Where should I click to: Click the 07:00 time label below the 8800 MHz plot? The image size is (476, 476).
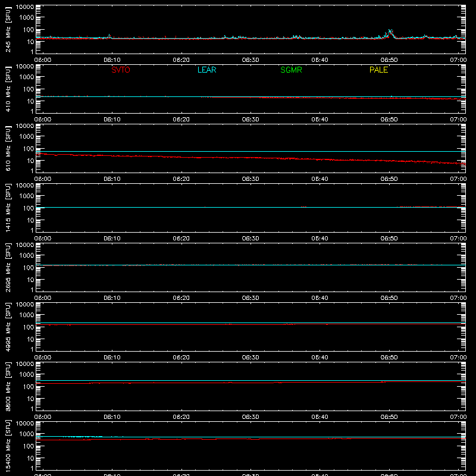(458, 417)
